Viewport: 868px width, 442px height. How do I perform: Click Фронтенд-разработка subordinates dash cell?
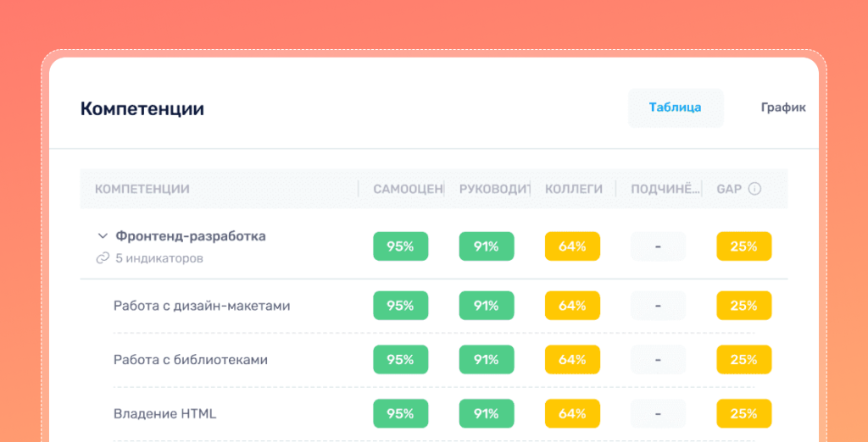click(x=658, y=246)
